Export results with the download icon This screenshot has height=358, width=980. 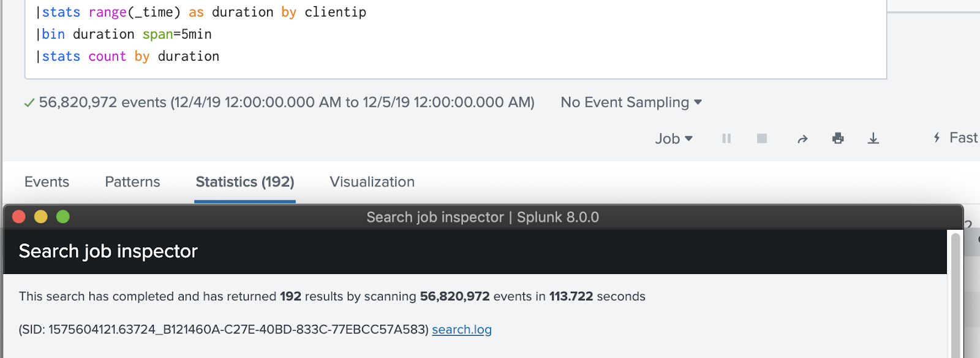coord(873,139)
